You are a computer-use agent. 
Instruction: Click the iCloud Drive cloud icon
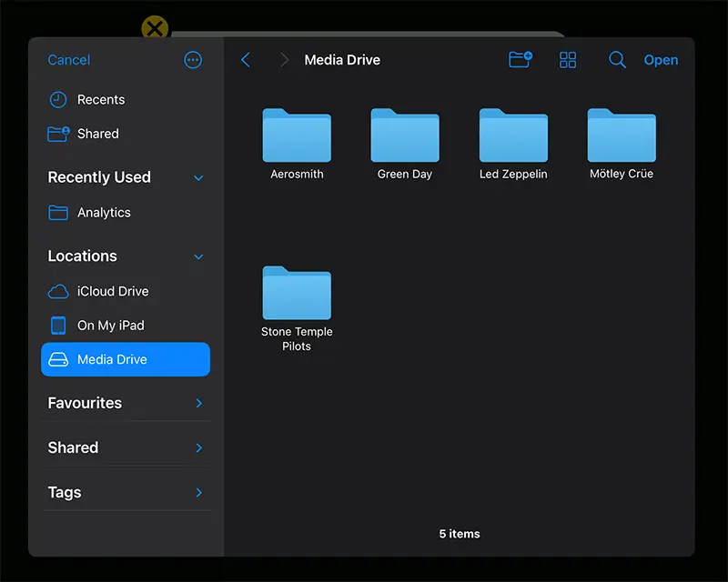coord(58,292)
